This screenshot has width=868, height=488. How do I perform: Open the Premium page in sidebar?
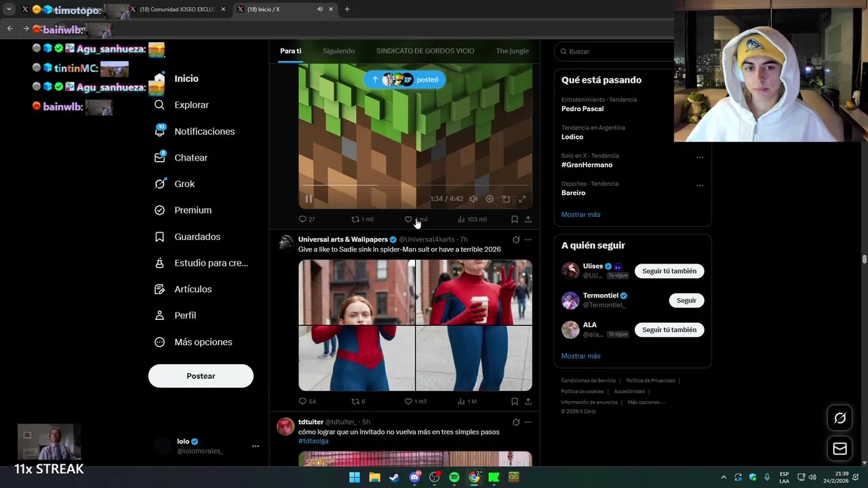click(183, 210)
